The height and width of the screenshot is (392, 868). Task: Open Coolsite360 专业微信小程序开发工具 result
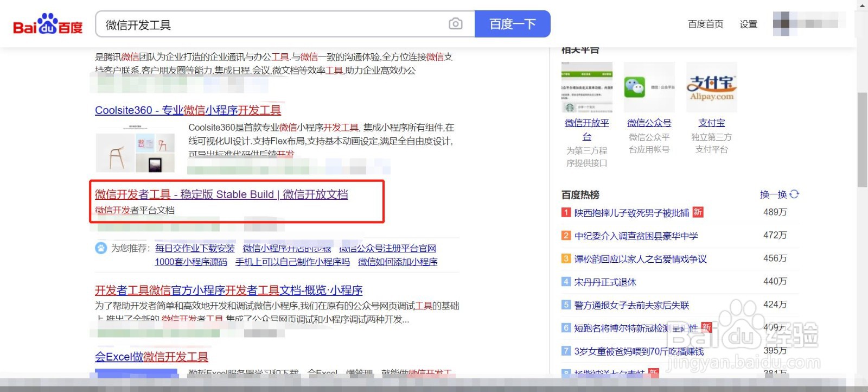(x=188, y=110)
